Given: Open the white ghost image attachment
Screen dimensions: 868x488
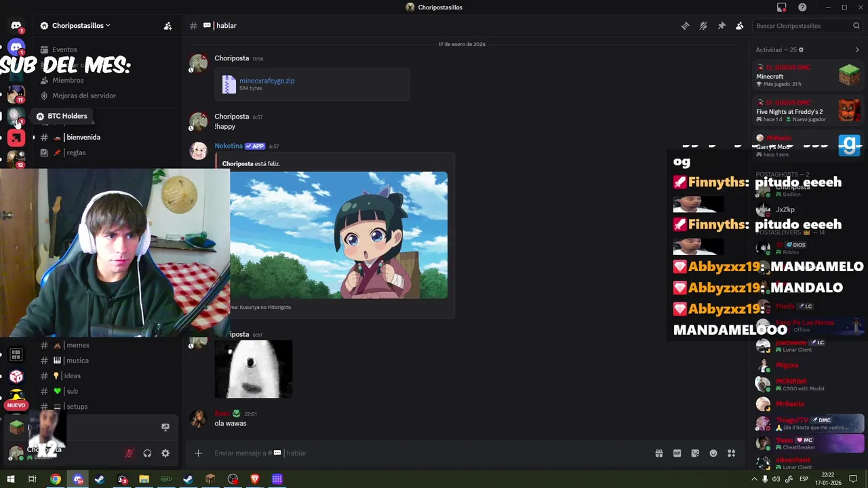Looking at the screenshot, I should [x=254, y=369].
